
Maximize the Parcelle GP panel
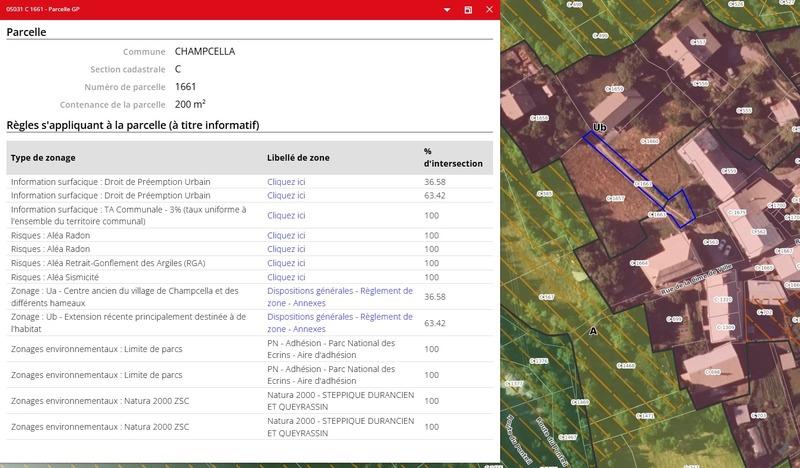click(x=468, y=9)
